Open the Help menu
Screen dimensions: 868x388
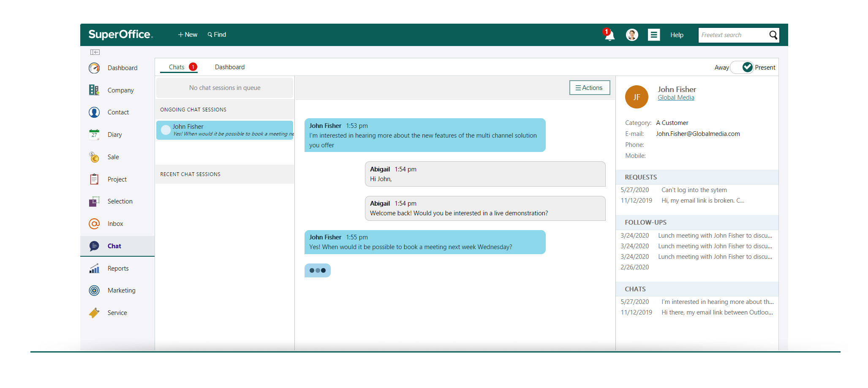pyautogui.click(x=677, y=35)
